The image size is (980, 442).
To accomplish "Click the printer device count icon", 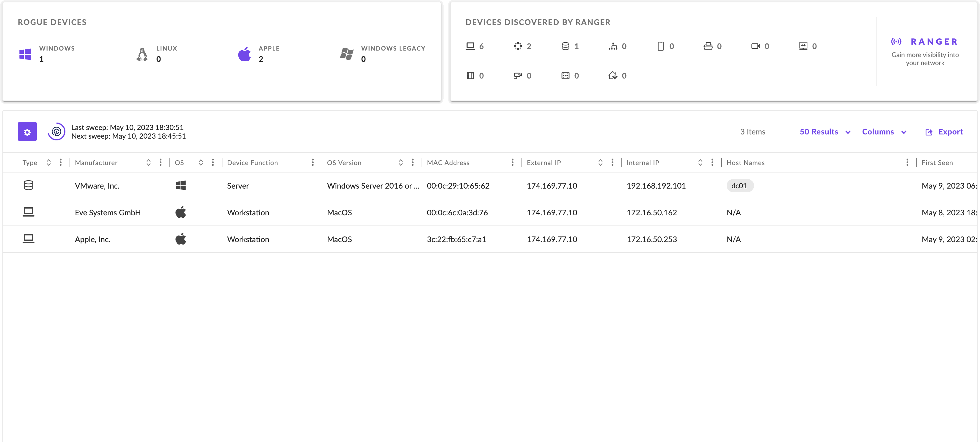I will click(x=708, y=46).
